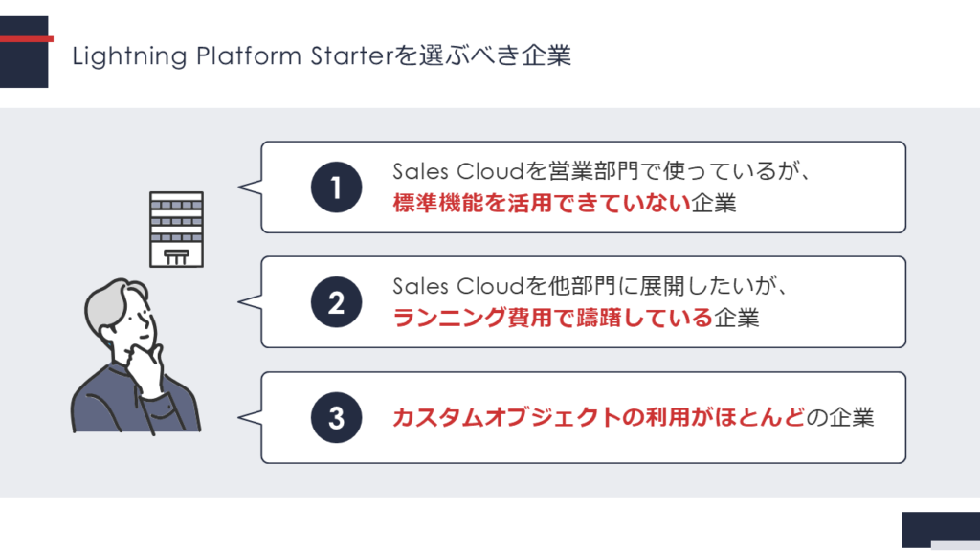Click the black 企業 ending the second box
Image resolution: width=980 pixels, height=551 pixels.
click(x=737, y=318)
